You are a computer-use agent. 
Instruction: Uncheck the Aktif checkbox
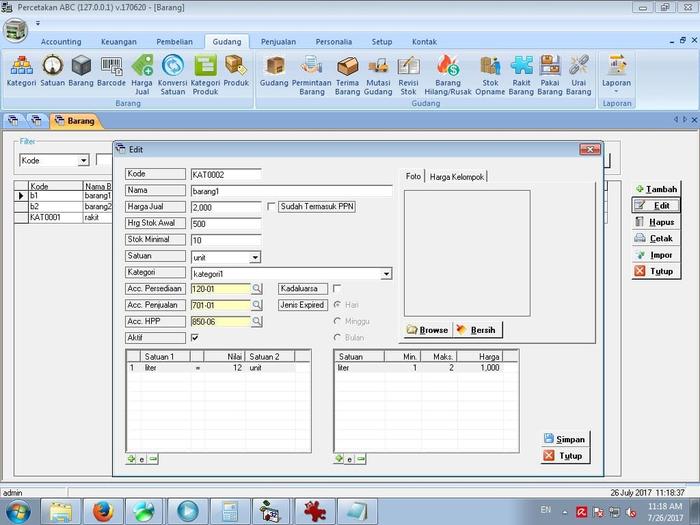[x=195, y=338]
